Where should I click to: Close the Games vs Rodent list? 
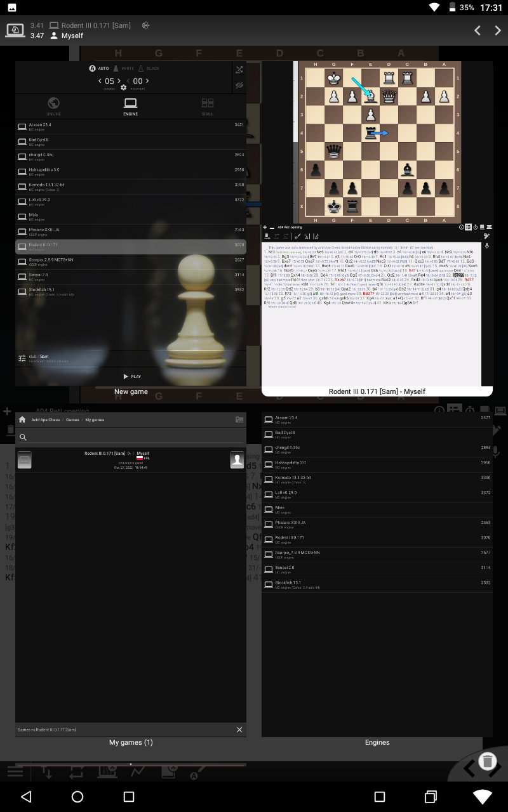tap(239, 730)
